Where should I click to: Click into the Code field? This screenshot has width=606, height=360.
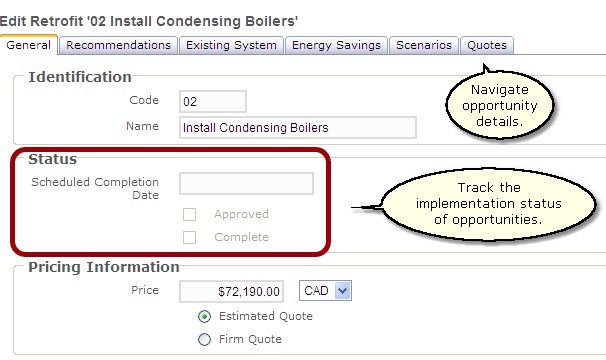(x=213, y=101)
